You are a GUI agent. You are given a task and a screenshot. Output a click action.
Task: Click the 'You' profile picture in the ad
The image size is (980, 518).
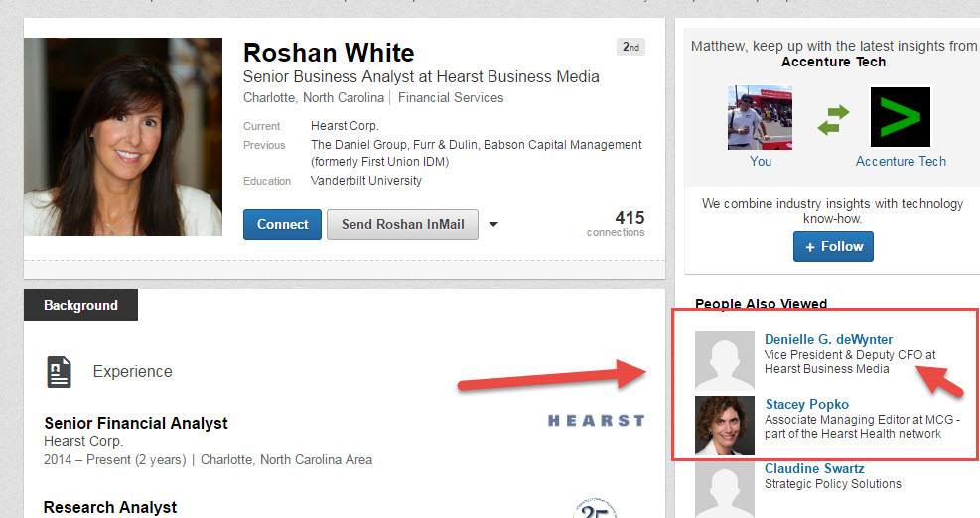click(760, 117)
